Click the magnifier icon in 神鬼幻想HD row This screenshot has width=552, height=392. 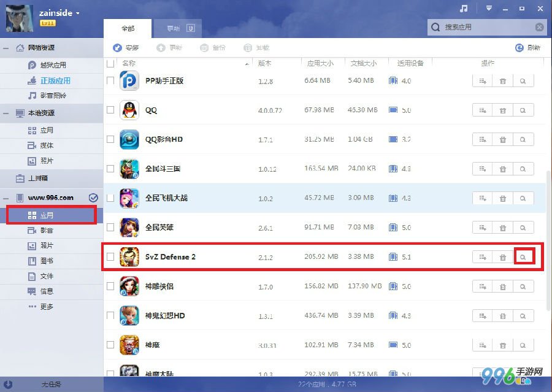(x=523, y=316)
